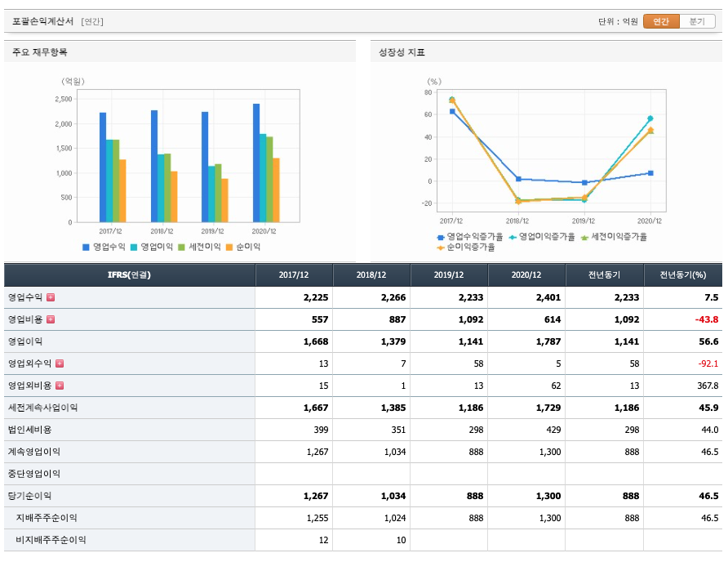Click the 56.6 영업이익 growth percentage
Image resolution: width=728 pixels, height=562 pixels.
coord(708,341)
